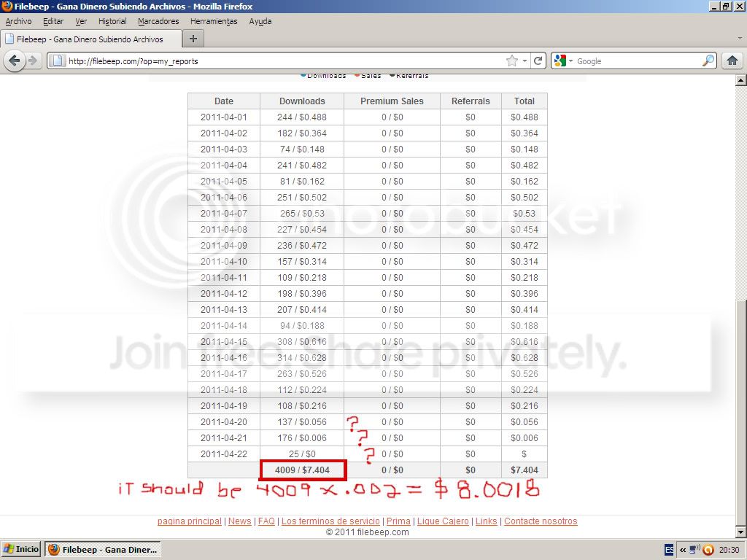This screenshot has width=747, height=560.
Task: Select the 2011-04-07 date cell
Action: click(x=224, y=214)
